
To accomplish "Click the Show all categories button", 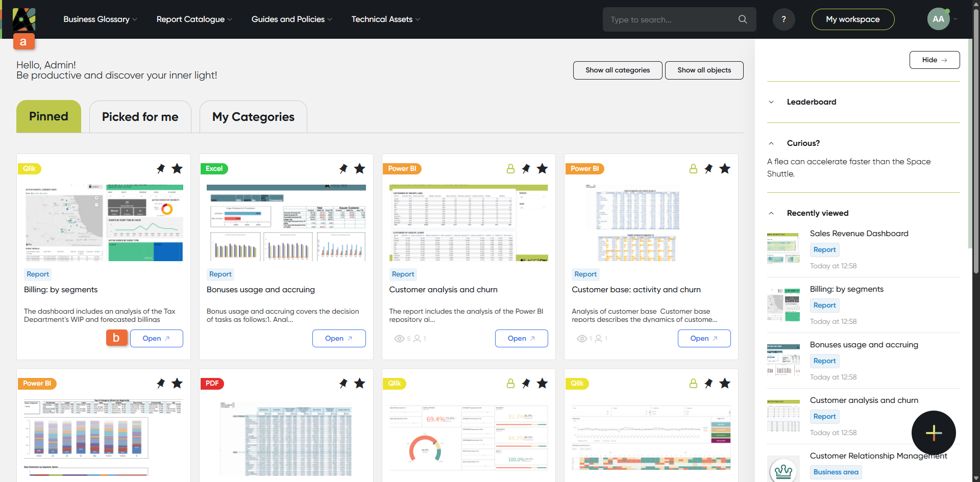I will click(617, 70).
